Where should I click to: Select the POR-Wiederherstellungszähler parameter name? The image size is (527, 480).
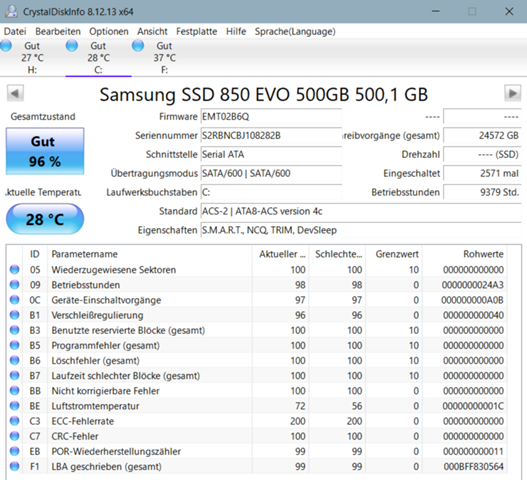pyautogui.click(x=116, y=451)
